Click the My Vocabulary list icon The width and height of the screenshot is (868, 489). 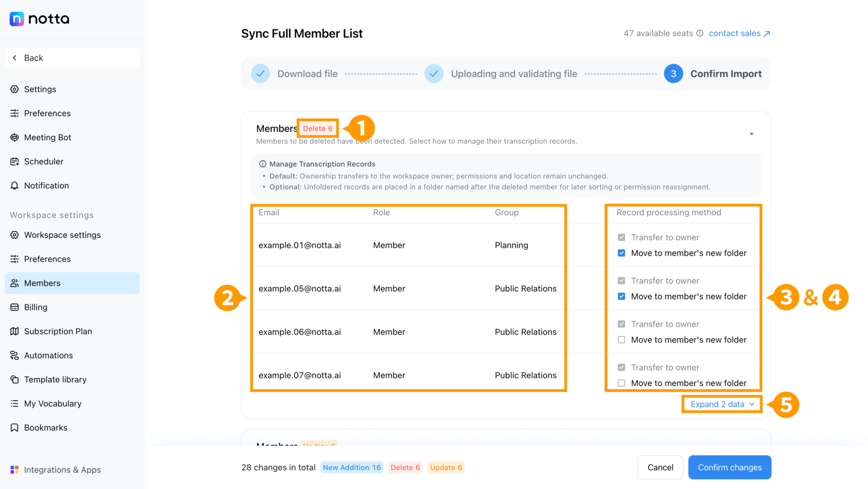tap(14, 404)
